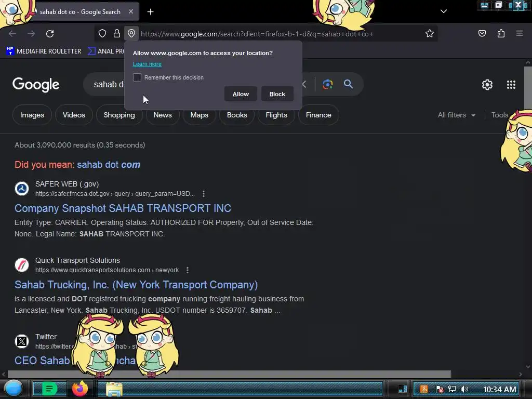532x399 pixels.
Task: Select the Finance filter
Action: [x=318, y=115]
